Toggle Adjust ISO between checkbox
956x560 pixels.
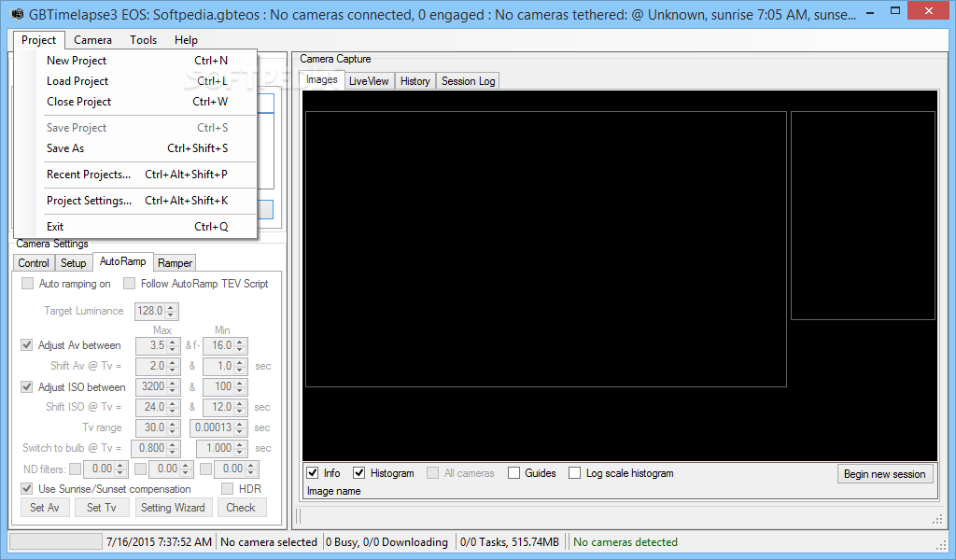[27, 387]
